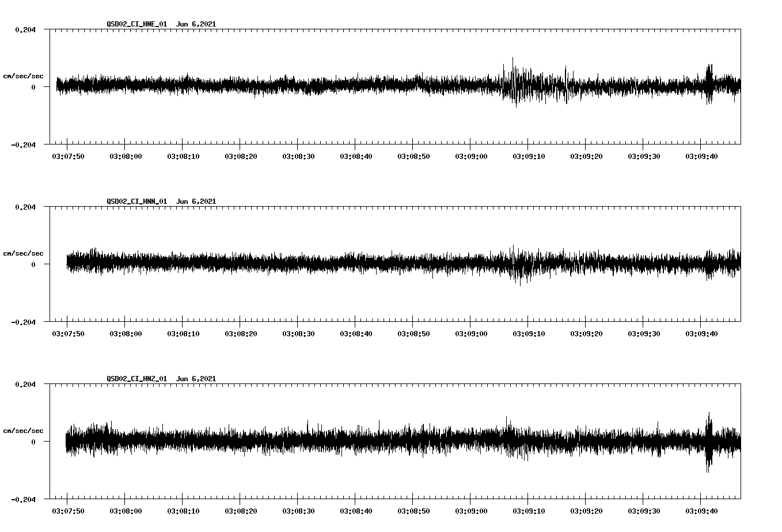The height and width of the screenshot is (532, 782).
Task: Click 03:09:10 time label under HNN plot
Action: click(x=529, y=333)
